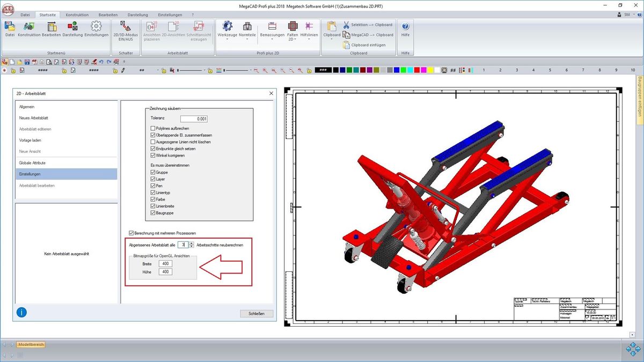Pick the yellow color swatch in palette
Viewport: 644px width, 362px height.
431,70
